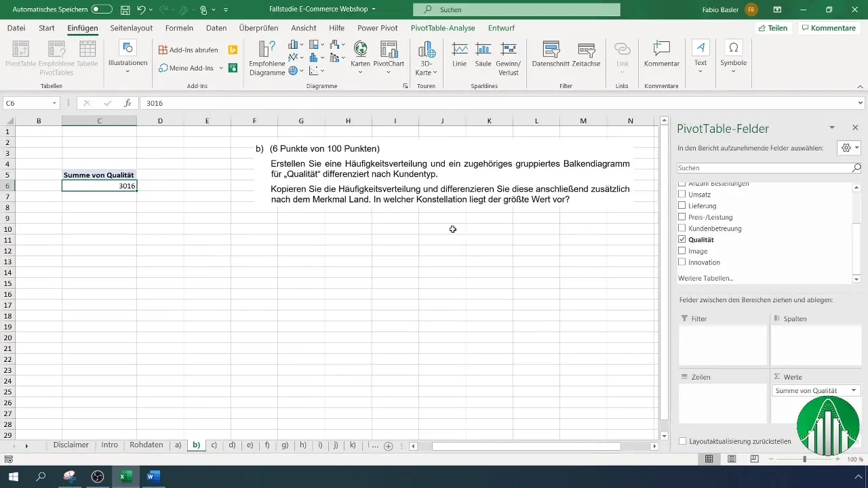Check the Preis-/Leistung field
Viewport: 868px width, 488px height.
click(x=682, y=217)
